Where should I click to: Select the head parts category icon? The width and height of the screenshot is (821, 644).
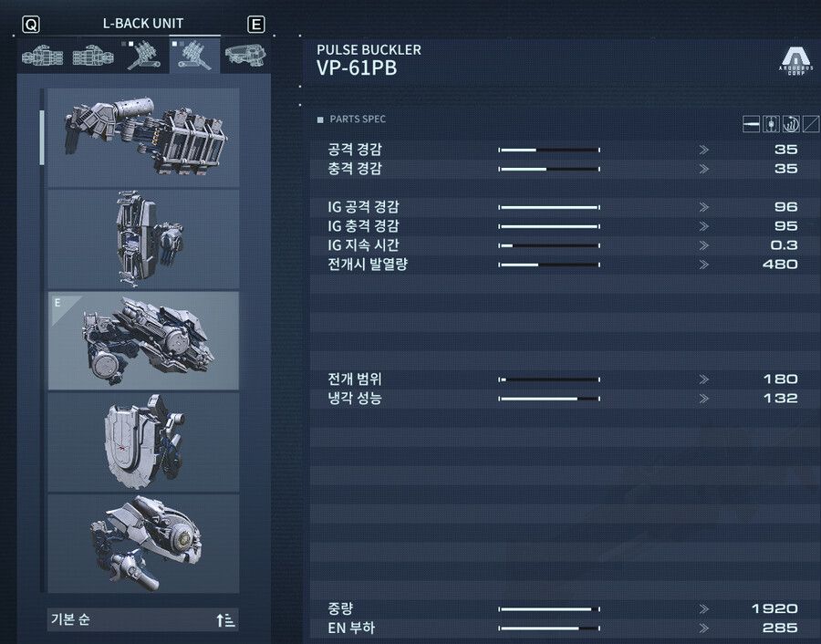point(245,55)
